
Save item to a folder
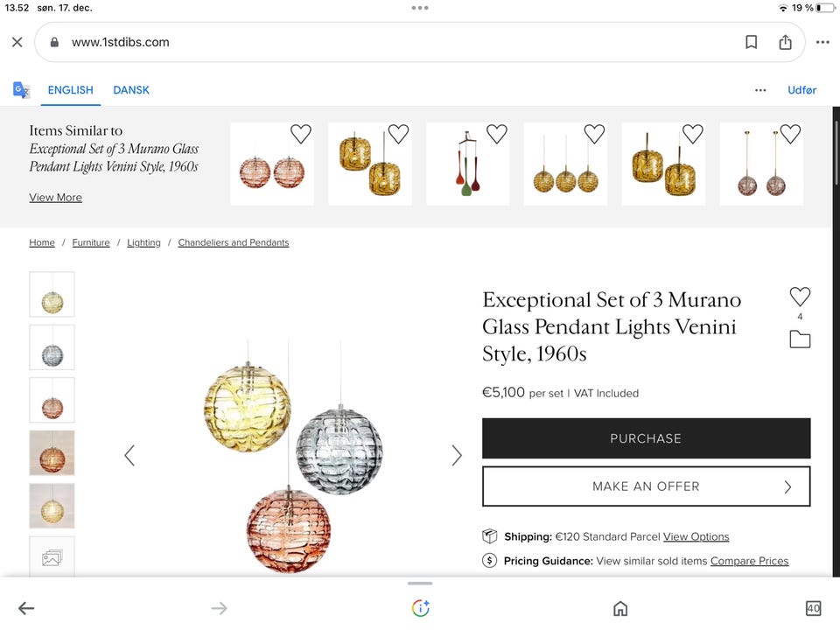click(800, 339)
